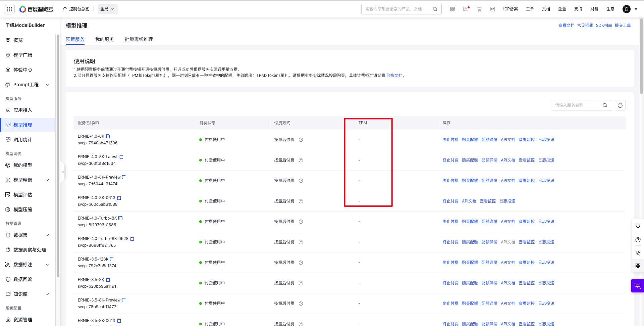Click the floating help question icon
644x326 pixels.
point(638,239)
